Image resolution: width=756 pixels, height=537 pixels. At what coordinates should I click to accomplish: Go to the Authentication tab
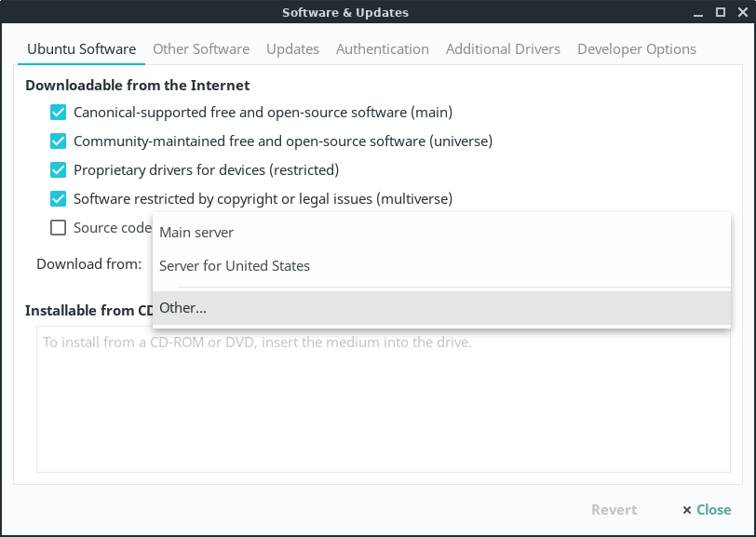(382, 49)
